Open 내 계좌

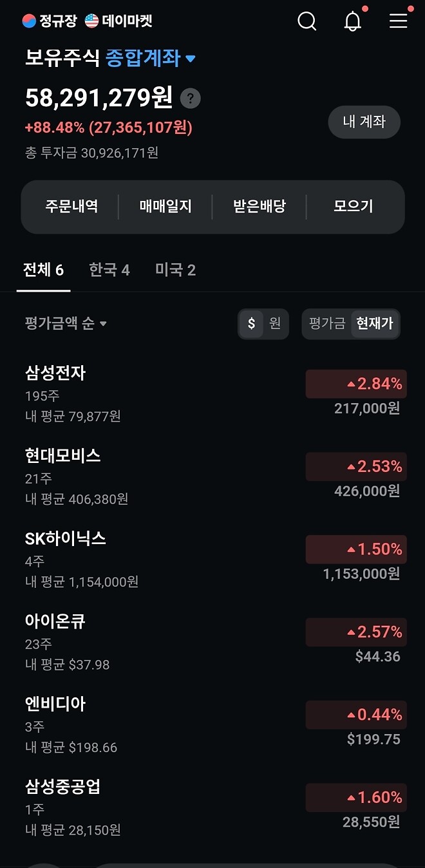(364, 122)
